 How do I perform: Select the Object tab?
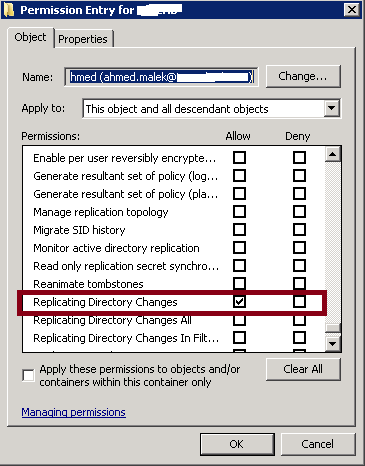[x=30, y=37]
